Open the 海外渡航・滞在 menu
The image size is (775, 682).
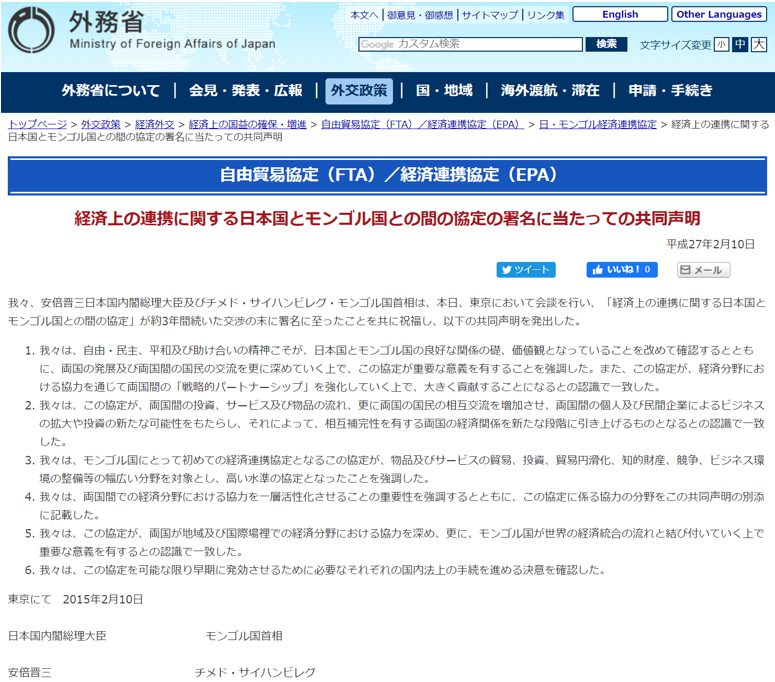550,90
